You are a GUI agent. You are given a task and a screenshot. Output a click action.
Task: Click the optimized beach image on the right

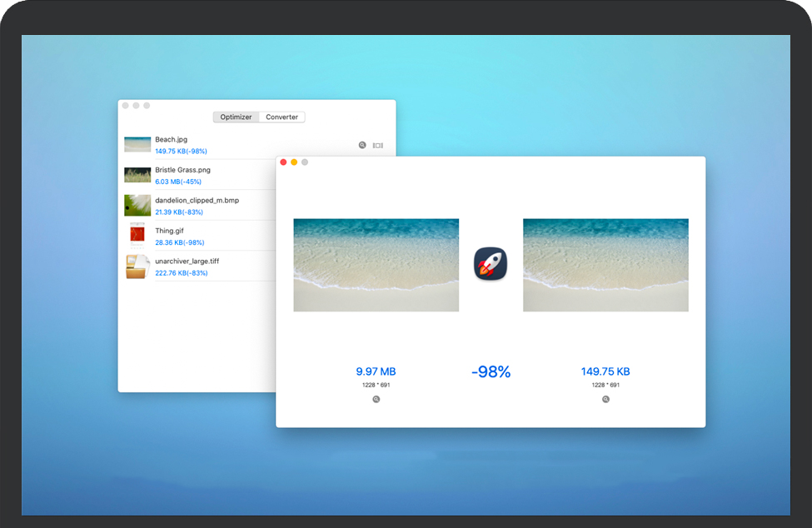(x=605, y=265)
